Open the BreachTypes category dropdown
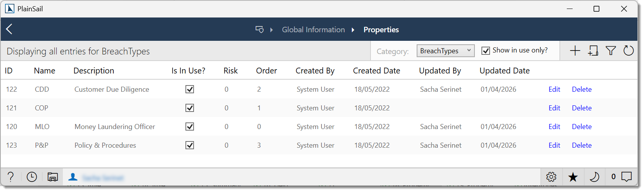The image size is (644, 192). 445,51
